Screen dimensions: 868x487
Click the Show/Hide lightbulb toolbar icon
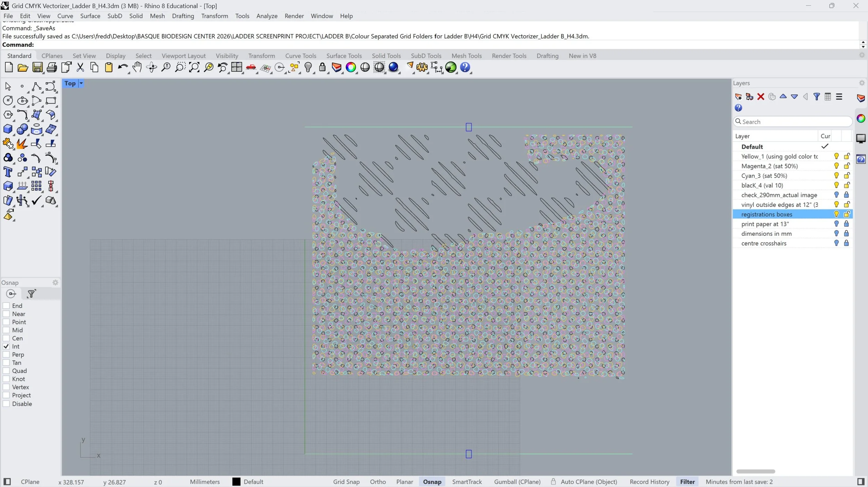click(x=308, y=67)
